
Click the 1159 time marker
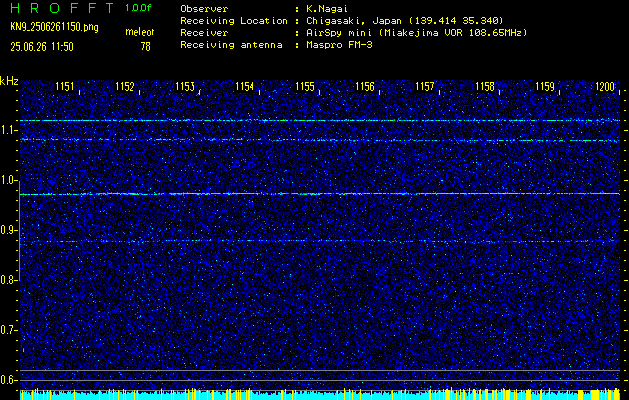pyautogui.click(x=545, y=86)
